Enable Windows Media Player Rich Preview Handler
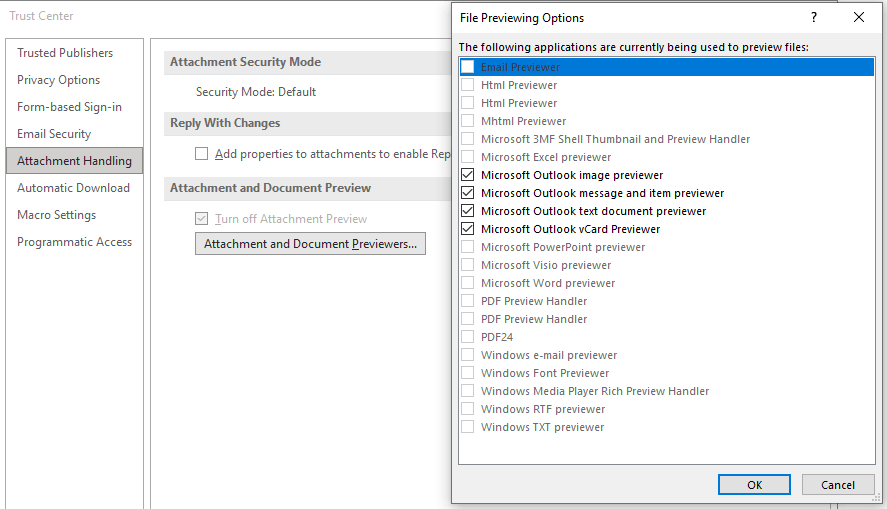Viewport: 887px width, 509px height. [x=467, y=391]
